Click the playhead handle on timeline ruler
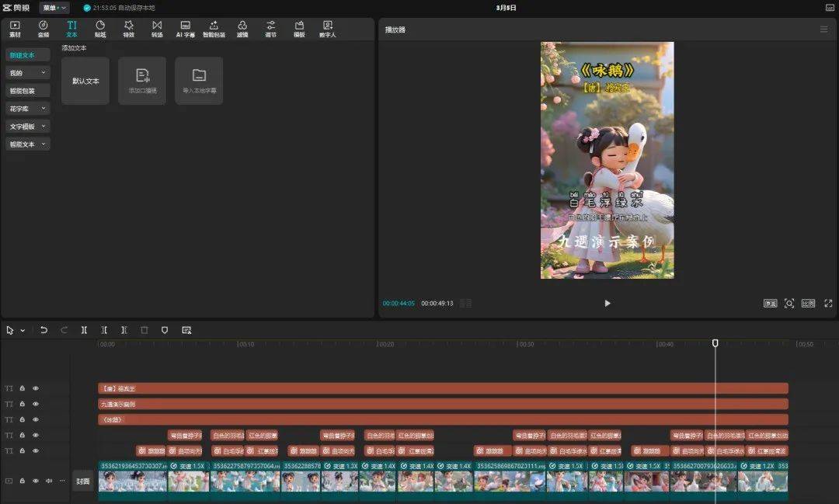Screen dimensions: 839x504 point(715,342)
